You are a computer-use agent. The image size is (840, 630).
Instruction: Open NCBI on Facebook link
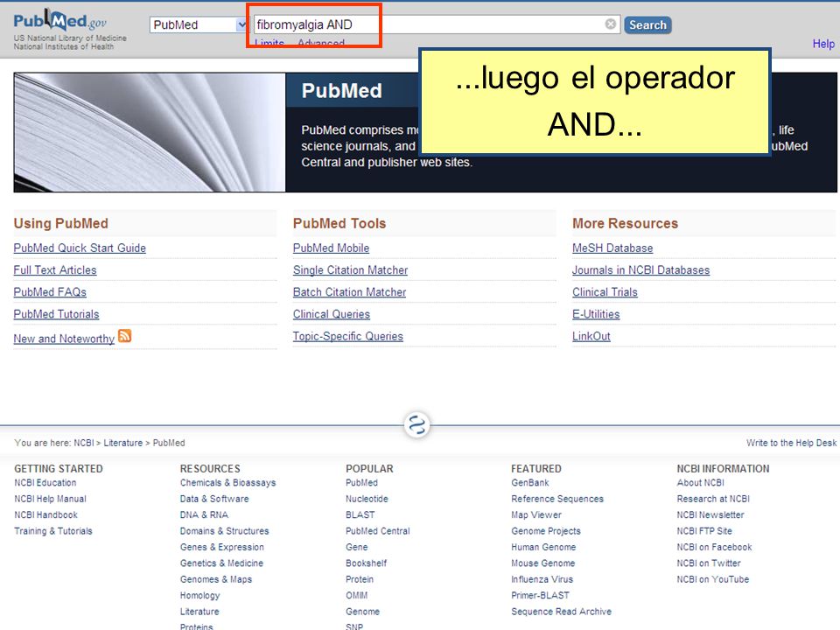(714, 547)
